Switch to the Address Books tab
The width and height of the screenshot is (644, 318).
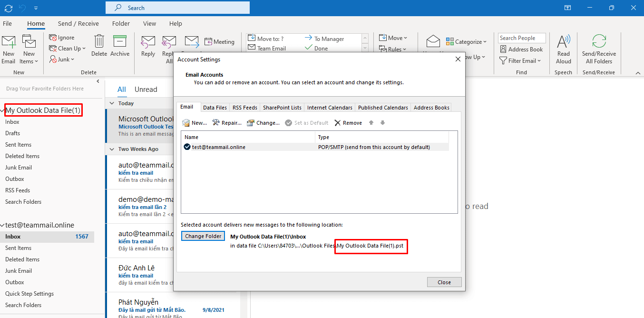(x=431, y=108)
